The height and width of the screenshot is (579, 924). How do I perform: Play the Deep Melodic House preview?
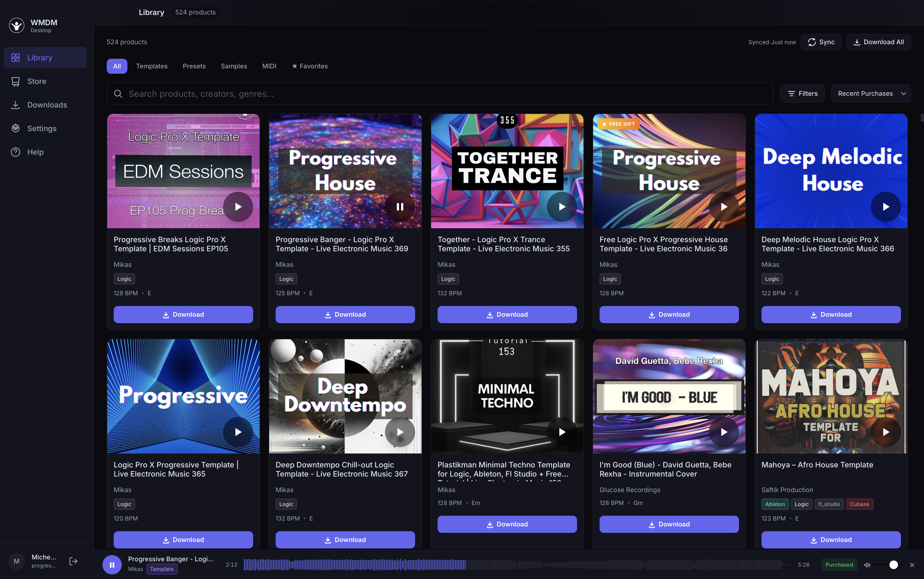[886, 207]
